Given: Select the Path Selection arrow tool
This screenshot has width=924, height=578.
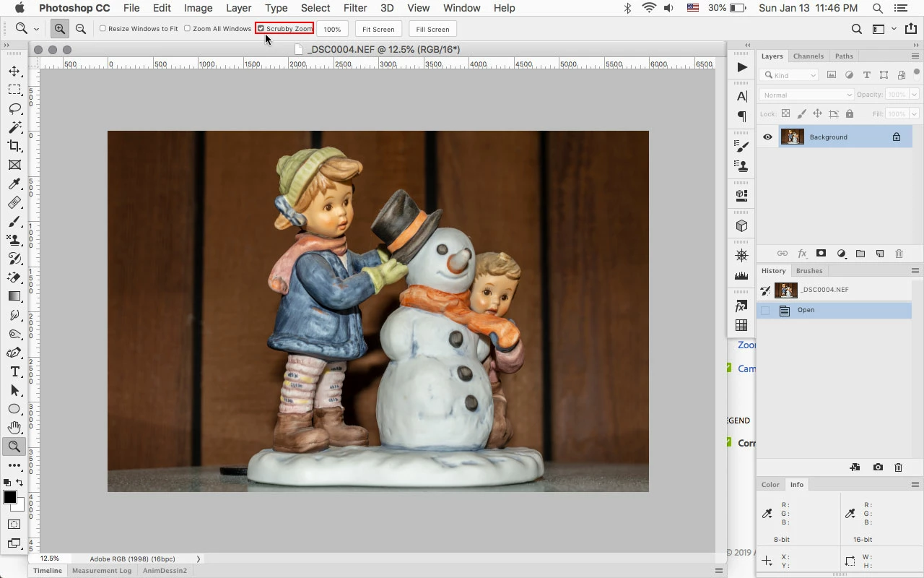Looking at the screenshot, I should coord(14,390).
